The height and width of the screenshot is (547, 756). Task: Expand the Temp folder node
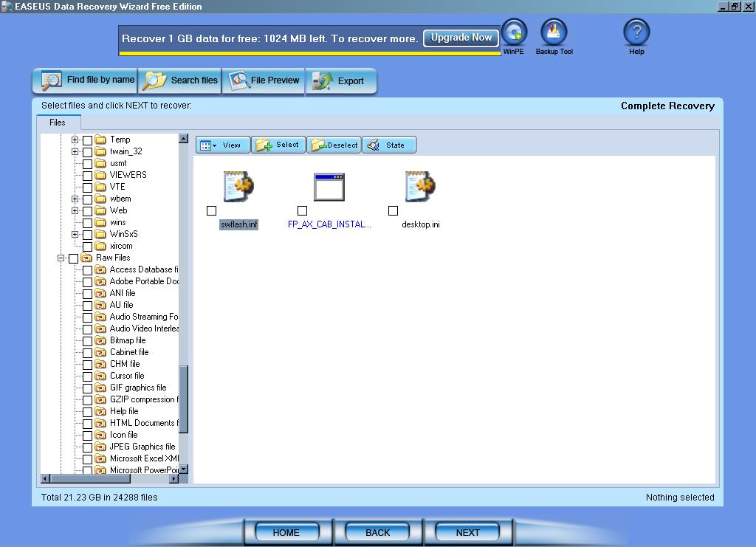coord(75,140)
